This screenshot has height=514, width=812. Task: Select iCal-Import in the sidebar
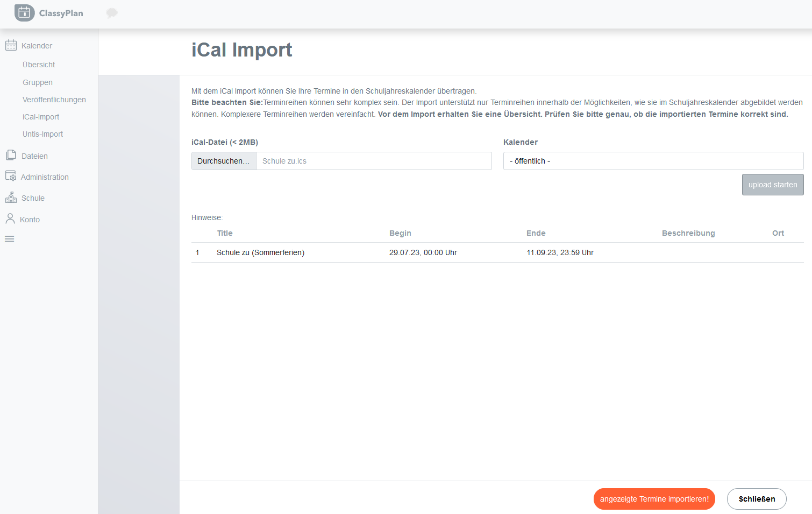41,117
